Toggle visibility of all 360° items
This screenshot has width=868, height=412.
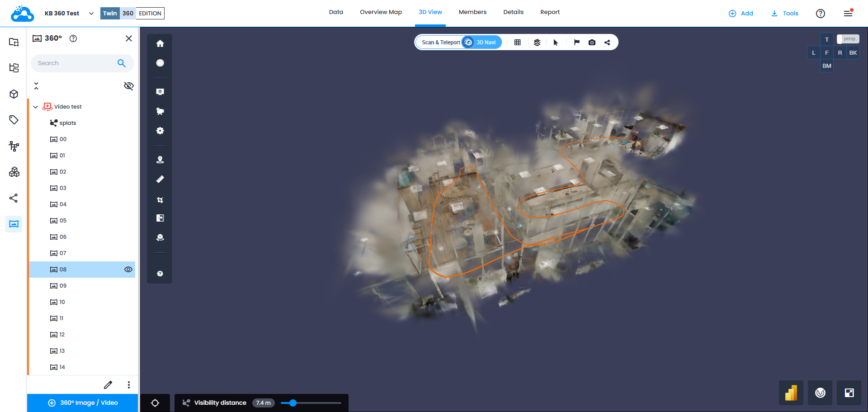coord(129,86)
